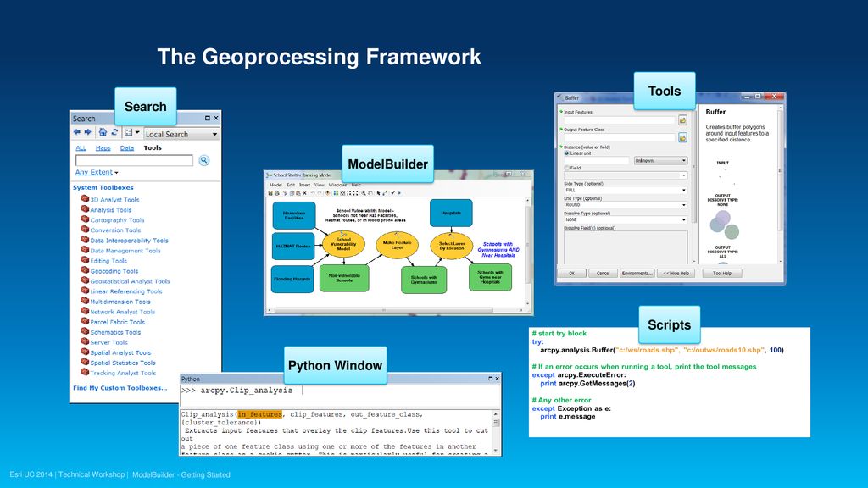Click Auto Layout icon in ModelBuilder toolbar
Image resolution: width=868 pixels, height=488 pixels.
(x=336, y=193)
